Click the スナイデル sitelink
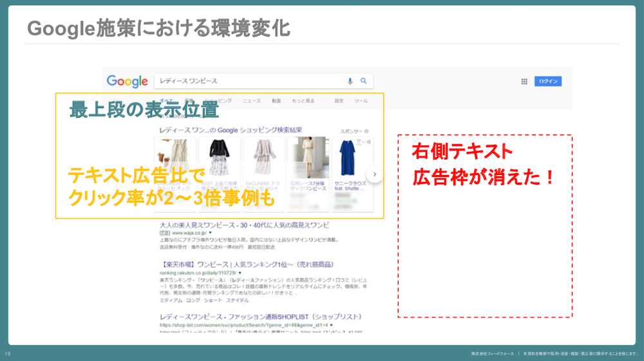Screen dimensions: 644x361 238,301
